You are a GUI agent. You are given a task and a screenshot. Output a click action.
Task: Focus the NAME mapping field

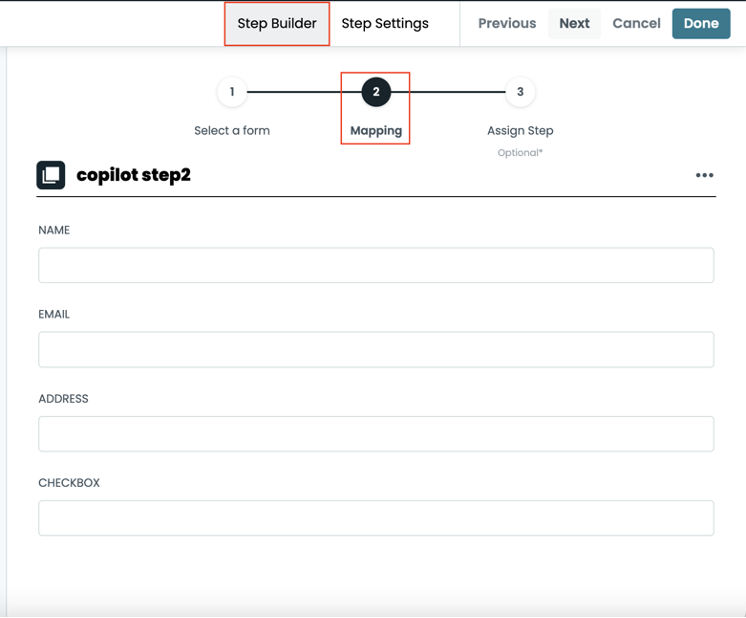point(376,265)
